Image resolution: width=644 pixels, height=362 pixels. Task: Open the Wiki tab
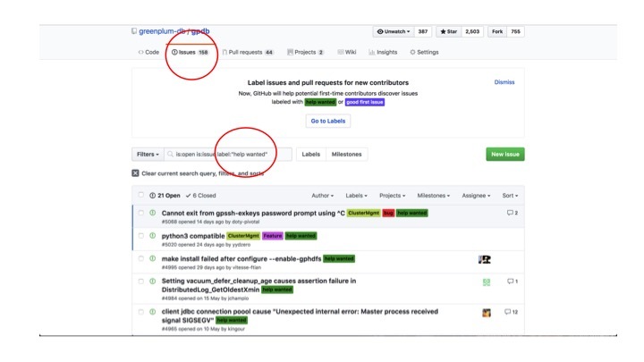click(347, 52)
